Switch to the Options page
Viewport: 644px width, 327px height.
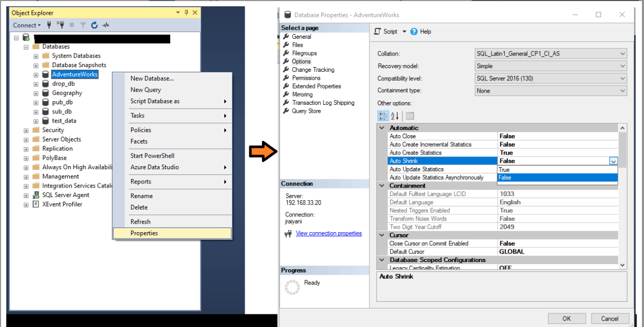[302, 61]
